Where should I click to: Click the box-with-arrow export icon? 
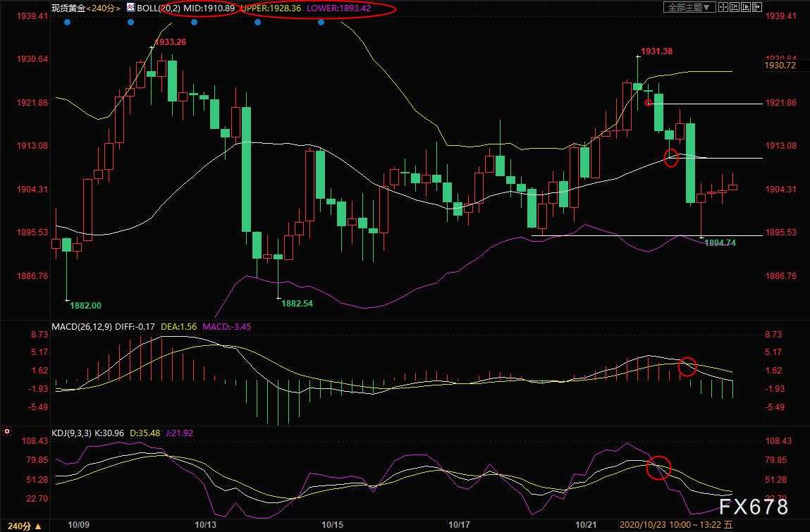click(x=757, y=7)
